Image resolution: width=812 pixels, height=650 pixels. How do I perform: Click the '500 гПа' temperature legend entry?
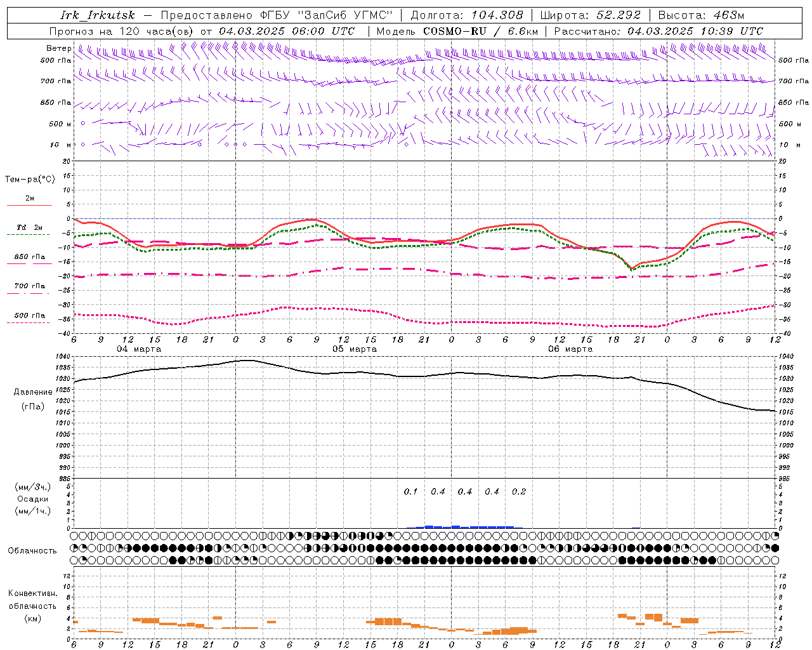(x=30, y=315)
